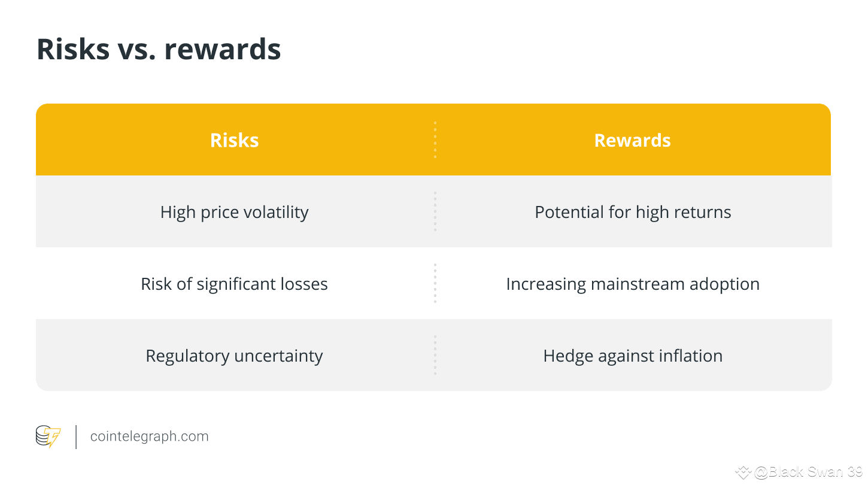Click the "Potential for high returns" cell
The width and height of the screenshot is (868, 485).
pyautogui.click(x=633, y=212)
